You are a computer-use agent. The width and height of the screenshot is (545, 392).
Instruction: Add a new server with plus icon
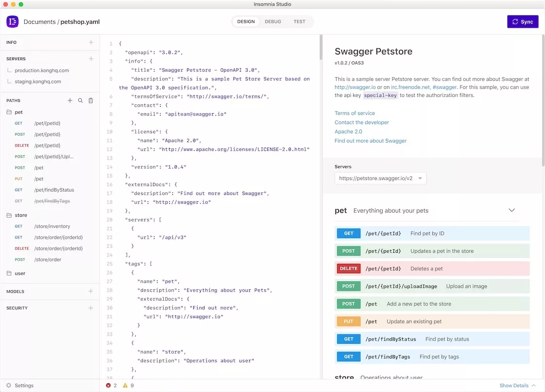coord(91,59)
